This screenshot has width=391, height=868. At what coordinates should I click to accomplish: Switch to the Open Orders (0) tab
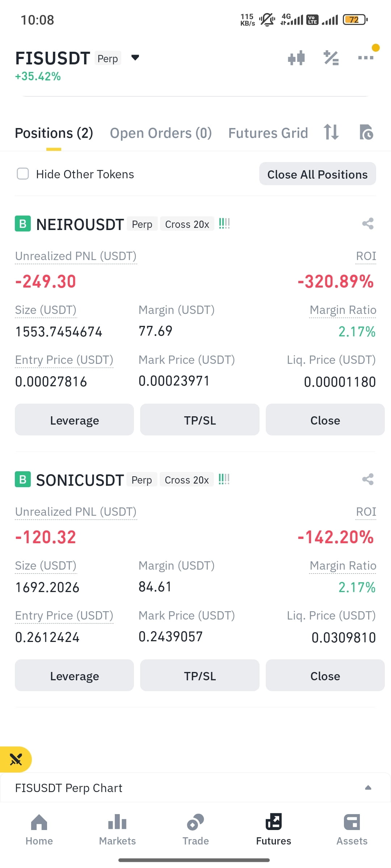[x=161, y=133]
